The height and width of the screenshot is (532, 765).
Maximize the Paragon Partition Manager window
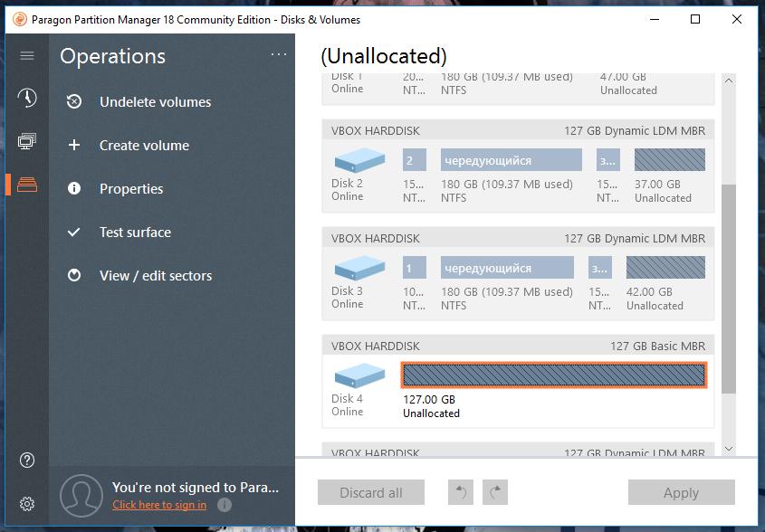click(695, 19)
